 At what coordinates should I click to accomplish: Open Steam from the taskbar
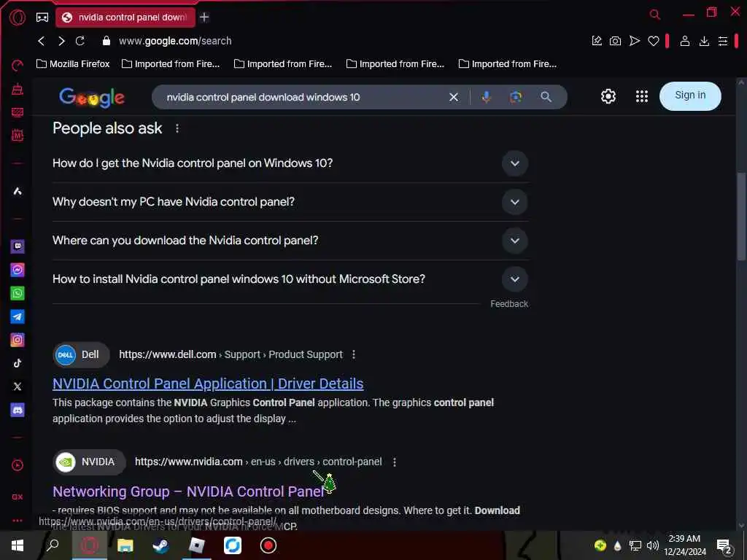click(160, 545)
